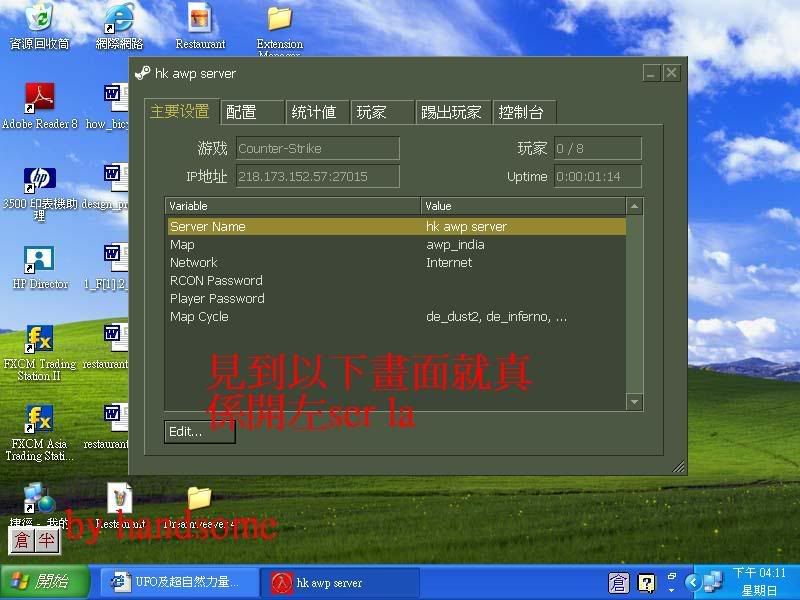Open the 统计值 tab
The width and height of the screenshot is (800, 600).
[x=318, y=112]
